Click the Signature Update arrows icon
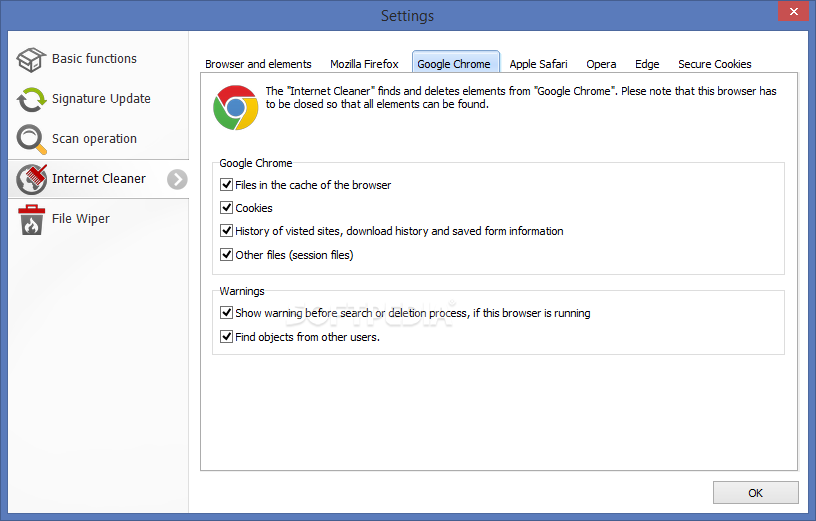The height and width of the screenshot is (521, 816). (31, 99)
